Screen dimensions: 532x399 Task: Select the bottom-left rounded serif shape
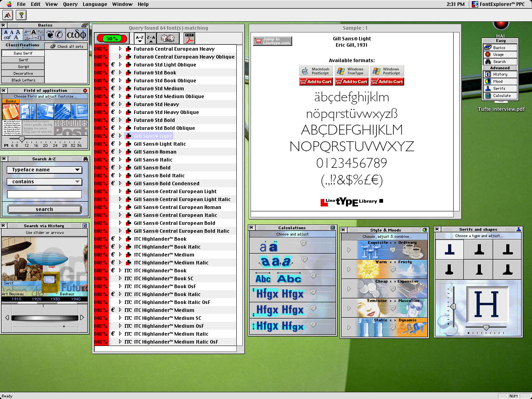point(450,270)
